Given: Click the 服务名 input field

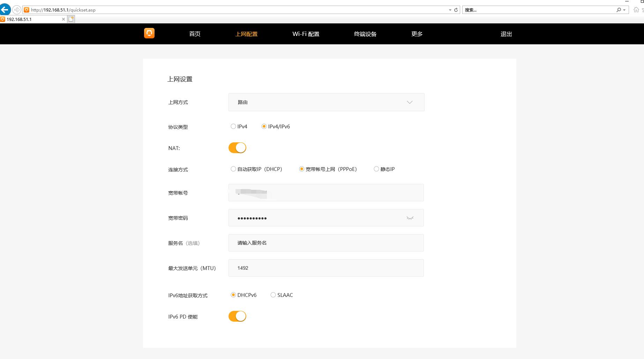Looking at the screenshot, I should [x=326, y=243].
